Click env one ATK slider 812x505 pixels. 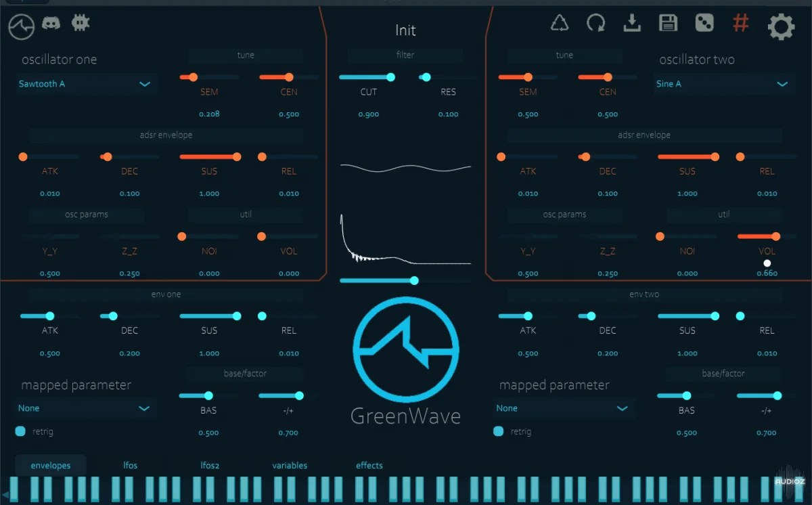(49, 316)
